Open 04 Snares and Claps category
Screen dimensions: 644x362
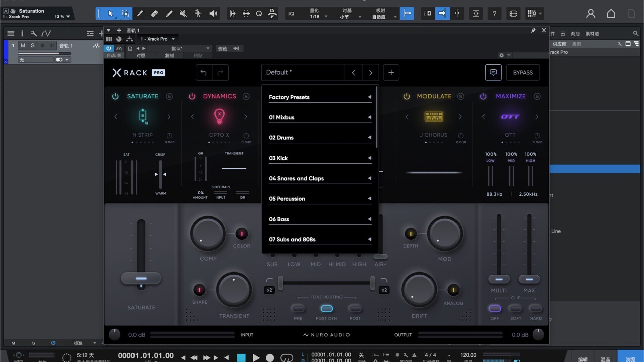[320, 178]
